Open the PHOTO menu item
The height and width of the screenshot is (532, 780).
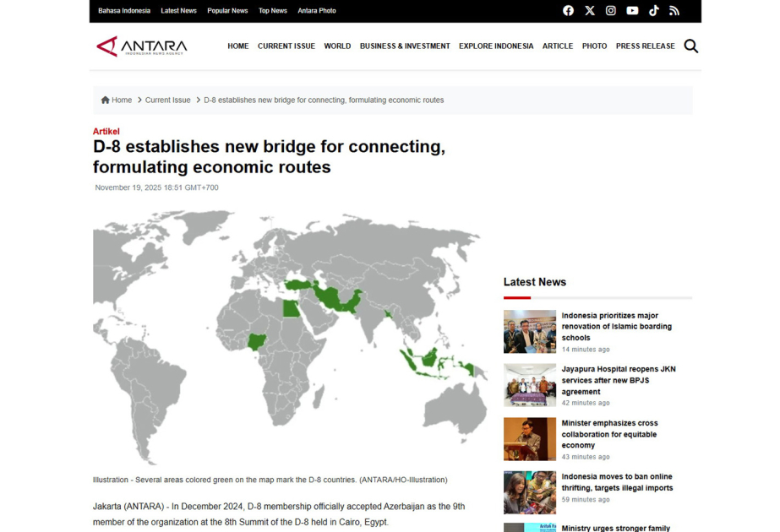click(594, 46)
